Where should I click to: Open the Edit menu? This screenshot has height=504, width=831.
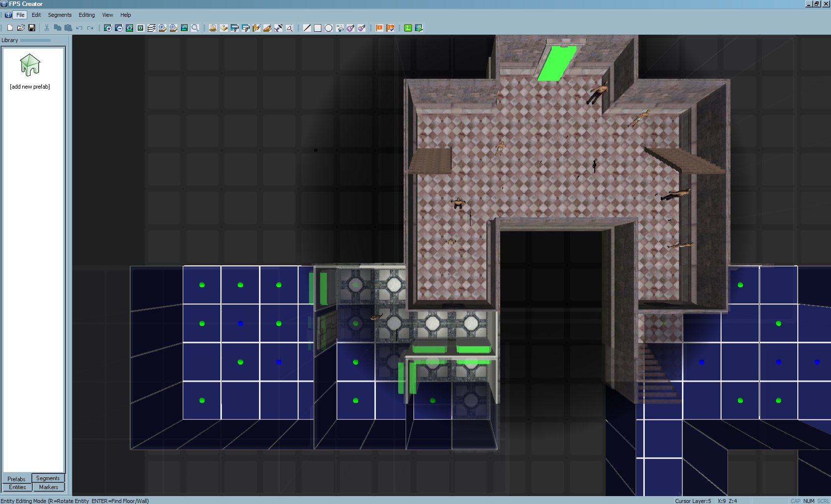coord(37,15)
